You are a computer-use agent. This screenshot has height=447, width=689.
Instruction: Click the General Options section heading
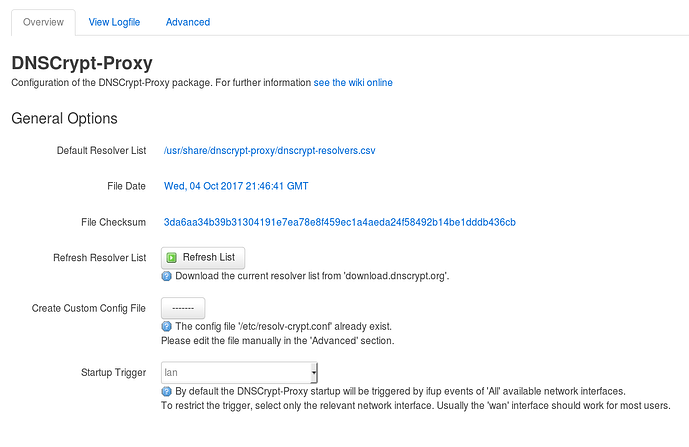tap(64, 118)
